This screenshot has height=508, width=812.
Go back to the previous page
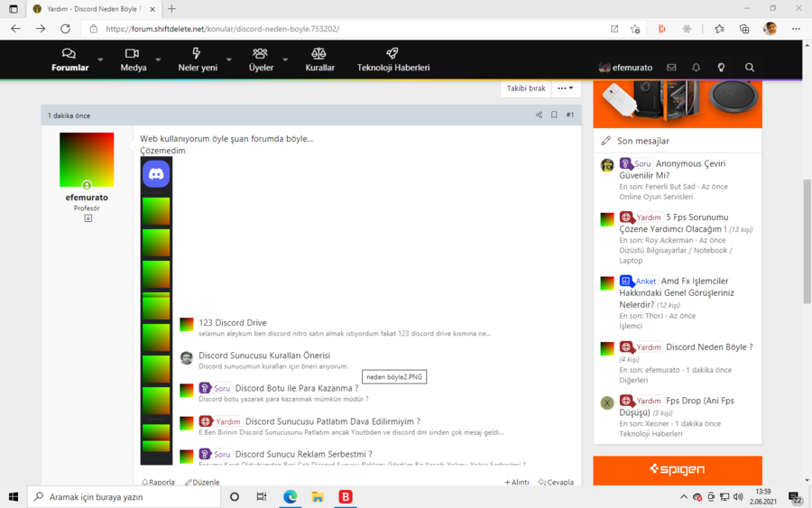point(15,29)
